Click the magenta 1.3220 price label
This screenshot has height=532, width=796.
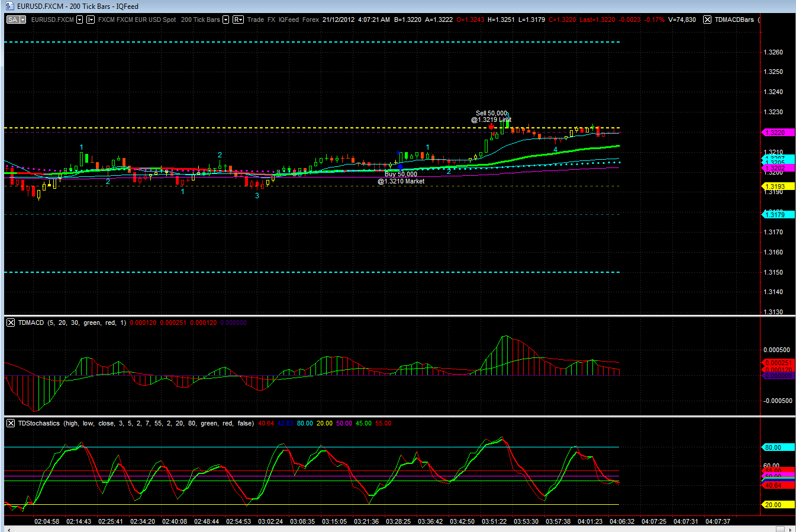pos(778,133)
